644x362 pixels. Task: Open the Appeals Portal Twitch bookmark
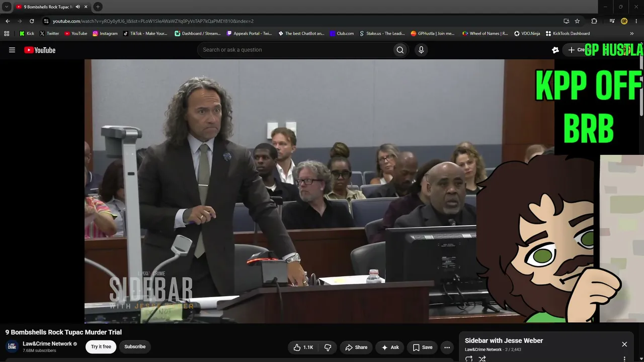[249, 34]
